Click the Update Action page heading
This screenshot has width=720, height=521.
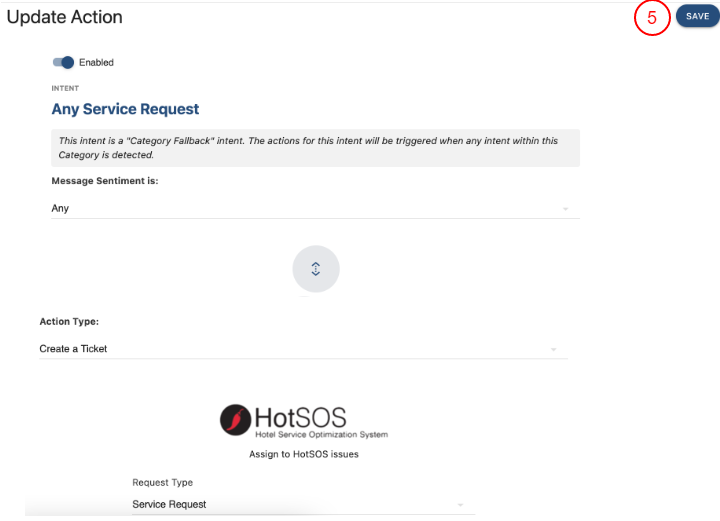point(64,17)
